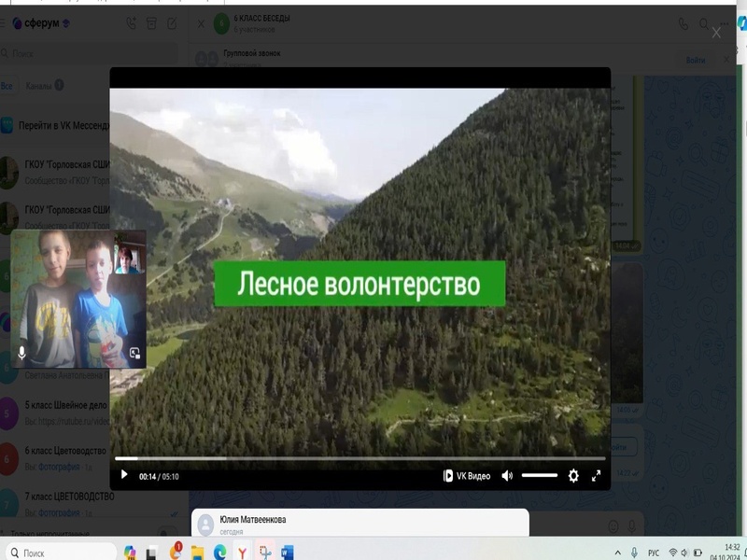Show hidden system tray icons
This screenshot has width=747, height=560.
pyautogui.click(x=617, y=553)
